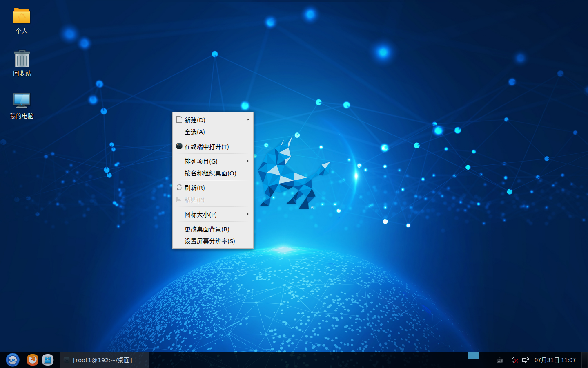Image resolution: width=588 pixels, height=368 pixels.
Task: Expand the arrow beside 排列项目(G)
Action: pos(247,161)
